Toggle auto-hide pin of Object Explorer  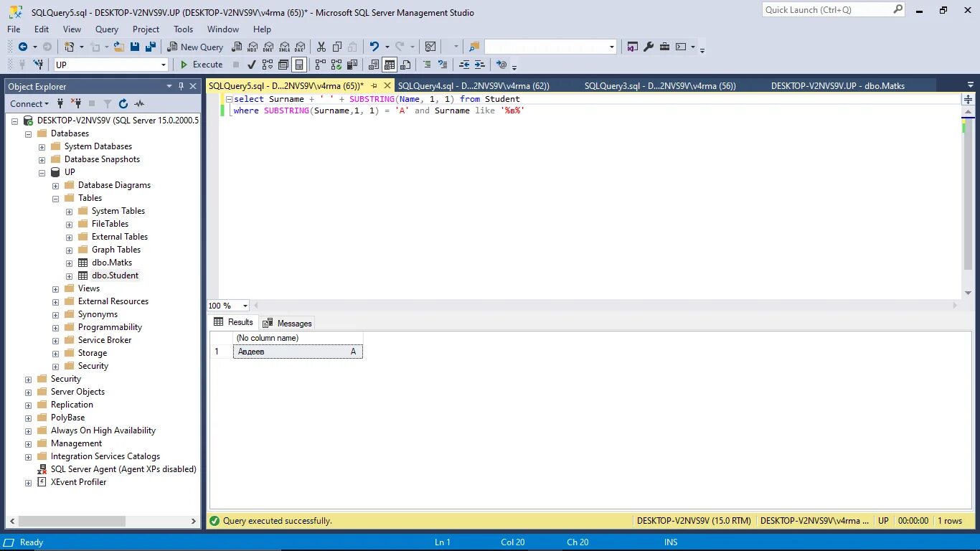click(182, 86)
